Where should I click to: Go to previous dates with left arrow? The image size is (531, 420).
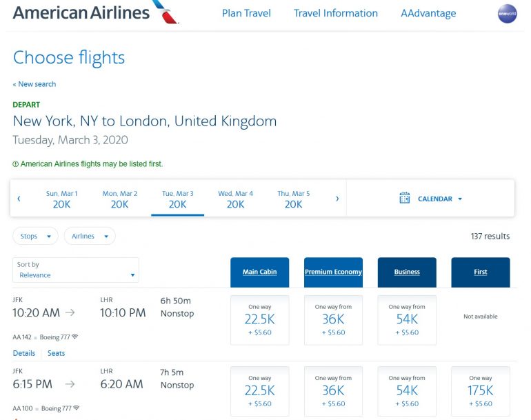(19, 199)
